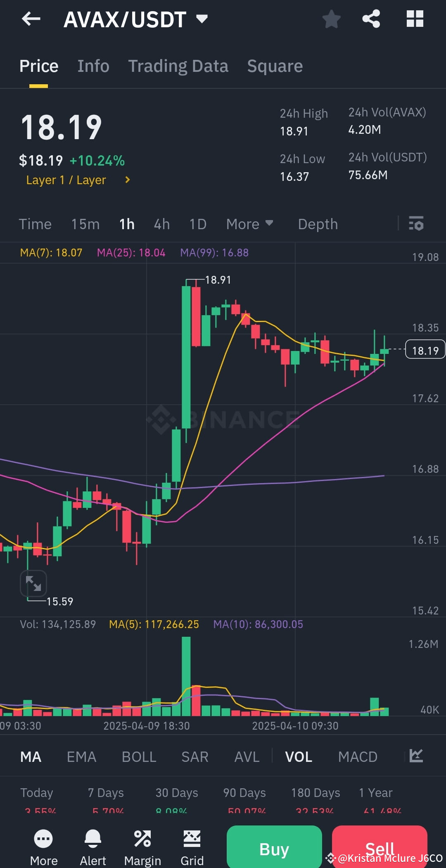The height and width of the screenshot is (868, 446).
Task: Open More options ellipsis icon
Action: 43,839
